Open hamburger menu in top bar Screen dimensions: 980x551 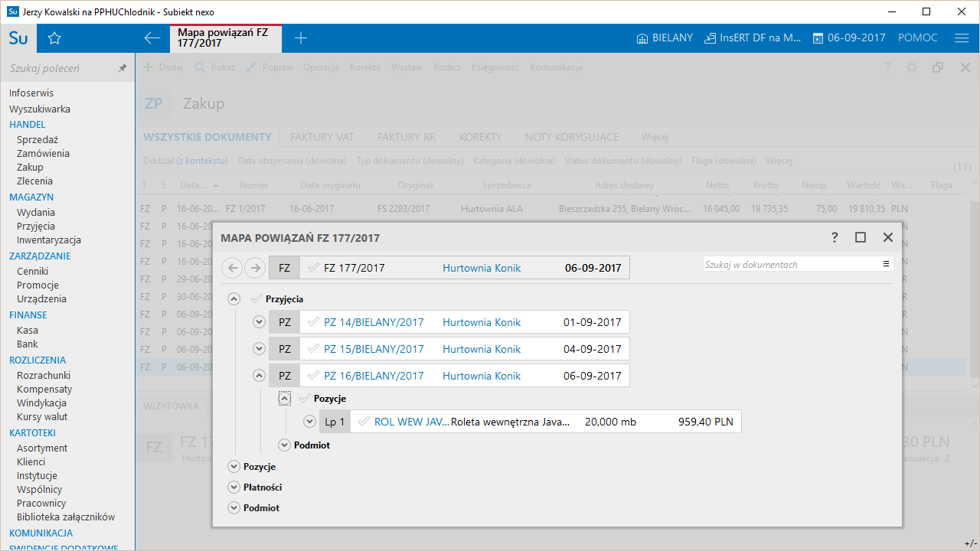click(962, 38)
